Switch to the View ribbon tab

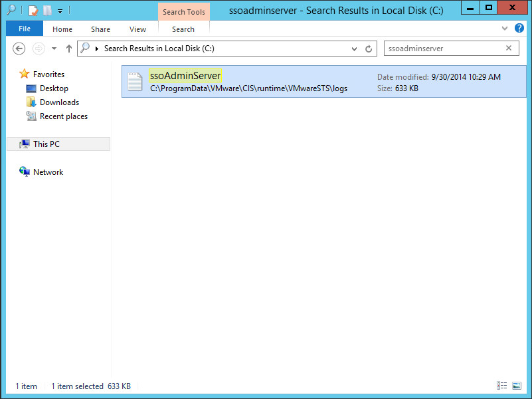(137, 29)
